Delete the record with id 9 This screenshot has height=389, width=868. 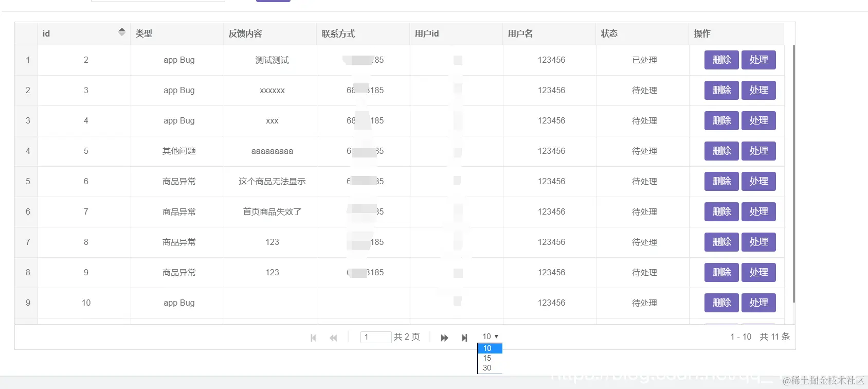pos(721,272)
